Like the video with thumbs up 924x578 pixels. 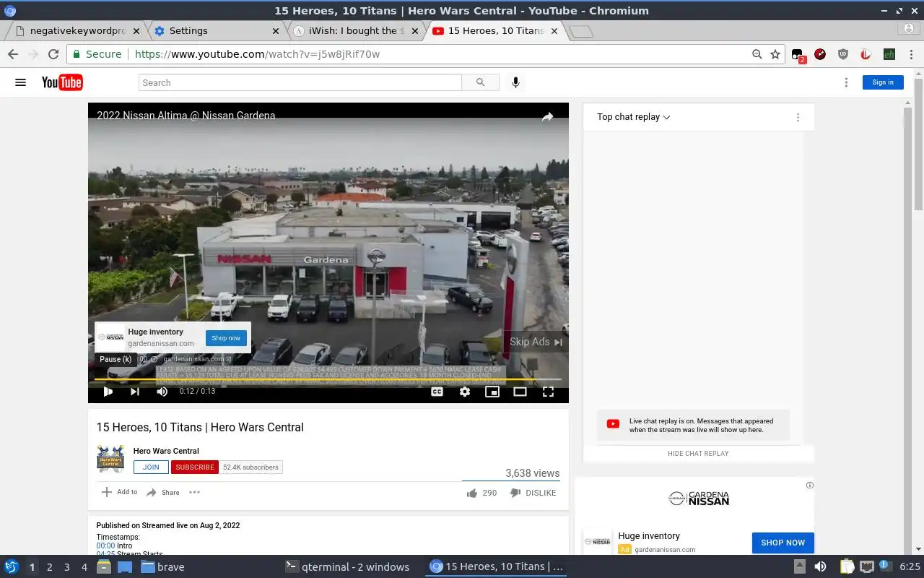coord(481,493)
